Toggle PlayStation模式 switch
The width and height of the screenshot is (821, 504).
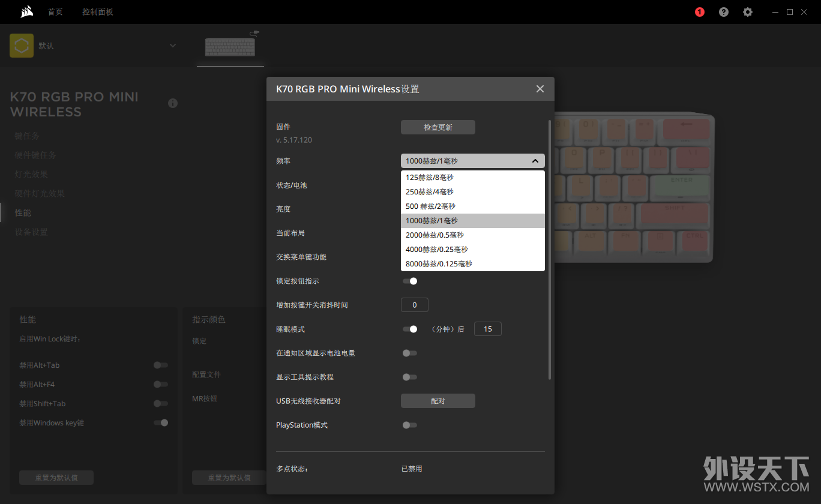(410, 425)
